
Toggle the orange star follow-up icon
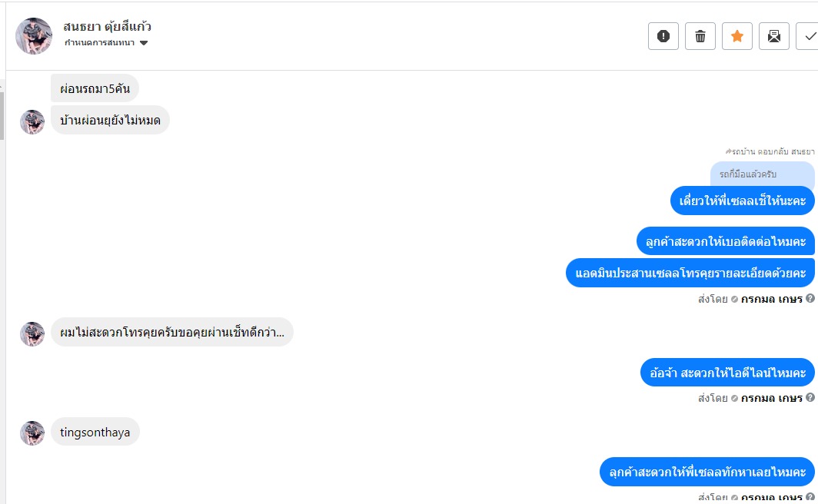click(x=737, y=36)
